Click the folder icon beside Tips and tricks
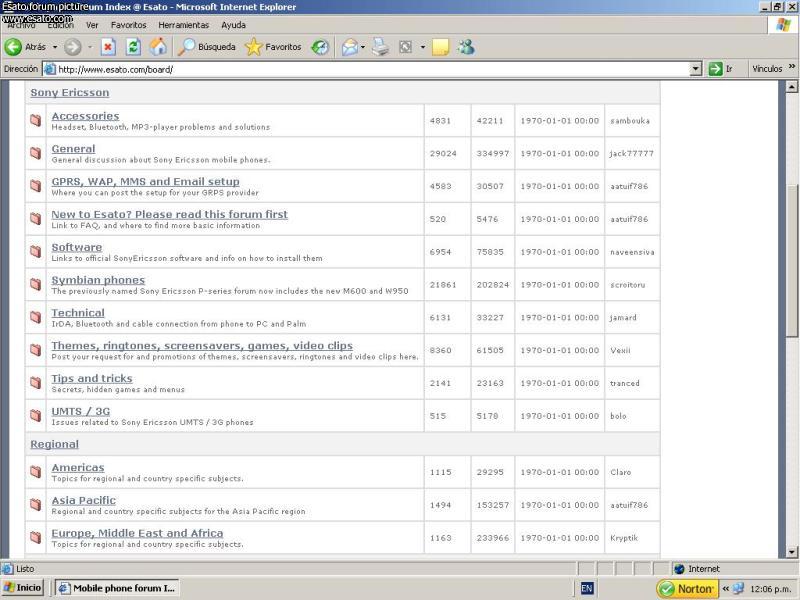Screen dimensions: 800x600 click(35, 383)
